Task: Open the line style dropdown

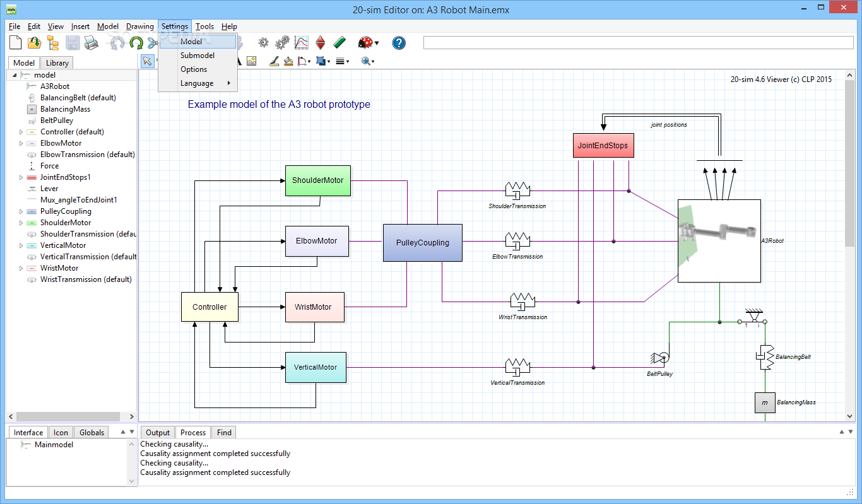Action: coord(309,62)
